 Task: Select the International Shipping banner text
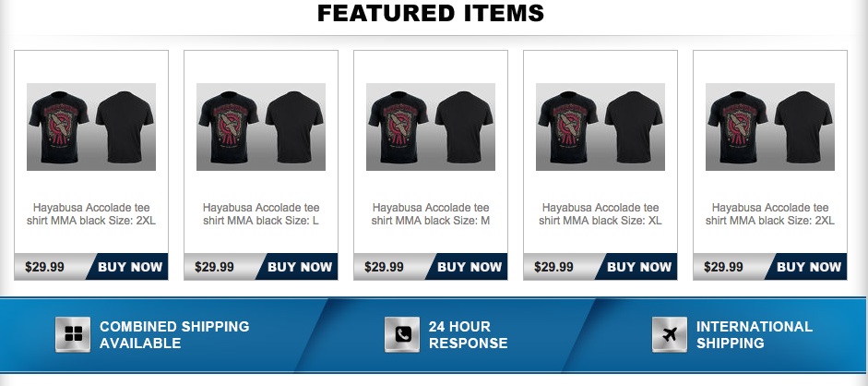(754, 334)
